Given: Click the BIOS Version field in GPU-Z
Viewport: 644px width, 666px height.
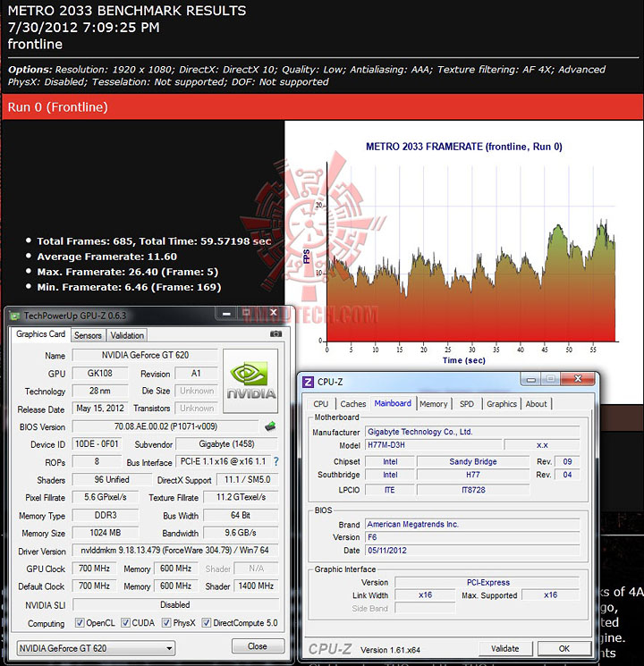Looking at the screenshot, I should tap(165, 426).
